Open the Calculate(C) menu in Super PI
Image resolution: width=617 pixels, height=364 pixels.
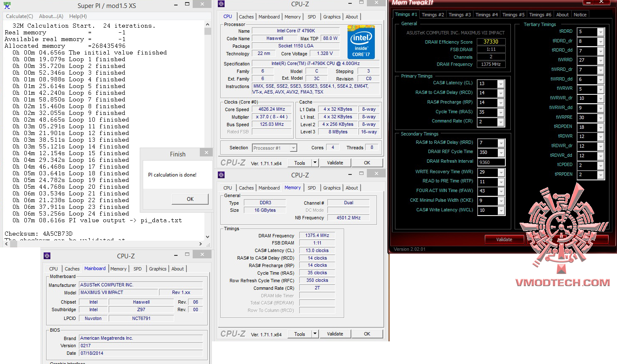coord(19,16)
